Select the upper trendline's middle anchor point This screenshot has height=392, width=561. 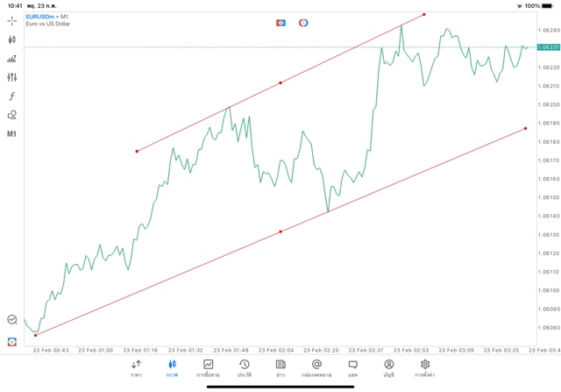coord(280,82)
